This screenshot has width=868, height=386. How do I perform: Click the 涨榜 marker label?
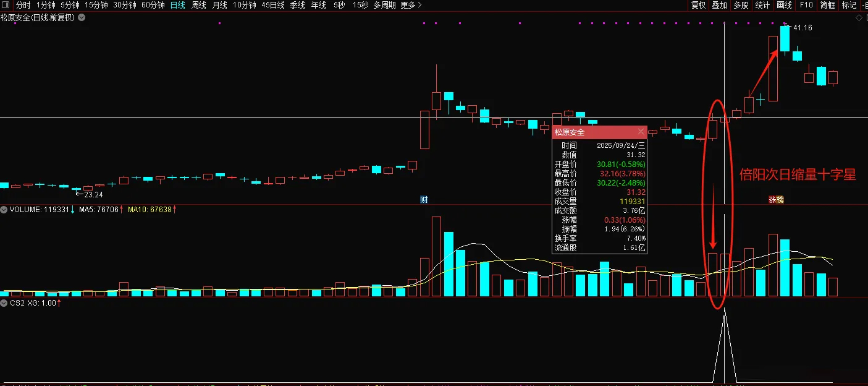776,199
